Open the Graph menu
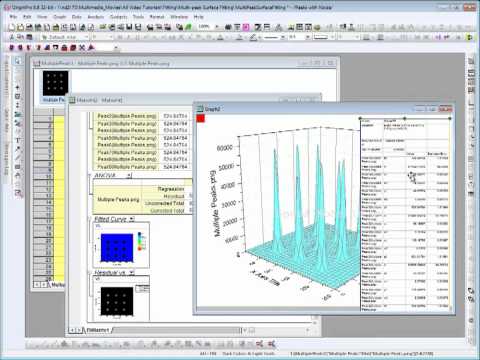This screenshot has height=360, width=480. (x=60, y=17)
